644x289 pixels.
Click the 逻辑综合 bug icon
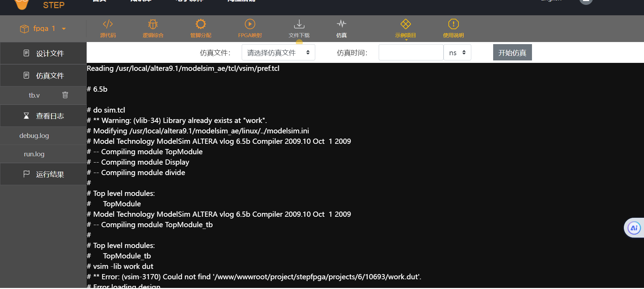153,24
